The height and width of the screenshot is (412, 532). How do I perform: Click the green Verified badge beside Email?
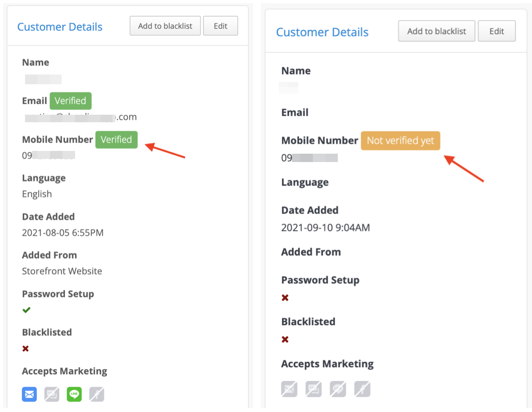(x=70, y=101)
